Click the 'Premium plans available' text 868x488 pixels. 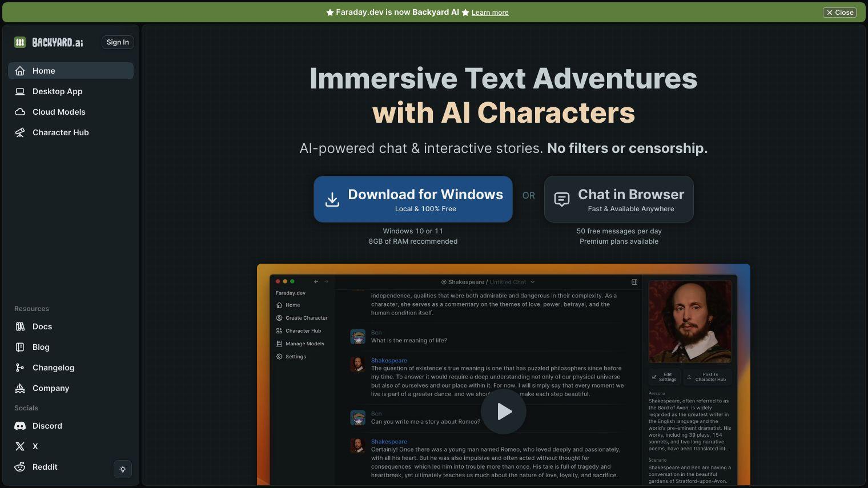[619, 241]
